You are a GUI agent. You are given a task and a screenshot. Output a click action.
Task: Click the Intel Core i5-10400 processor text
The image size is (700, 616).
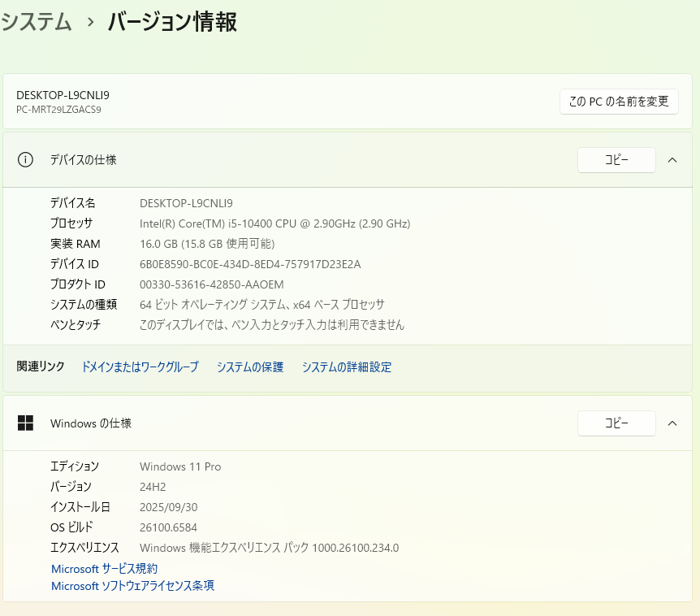pyautogui.click(x=274, y=223)
